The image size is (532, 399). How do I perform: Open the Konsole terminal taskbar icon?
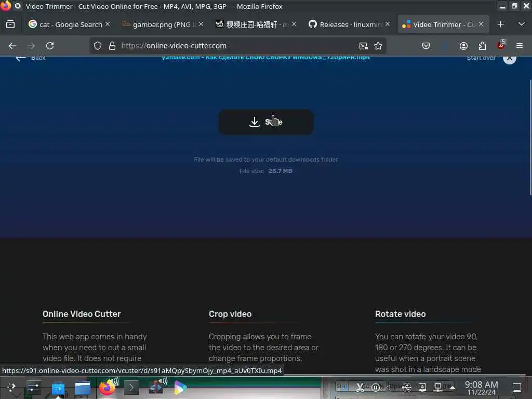pos(131,387)
